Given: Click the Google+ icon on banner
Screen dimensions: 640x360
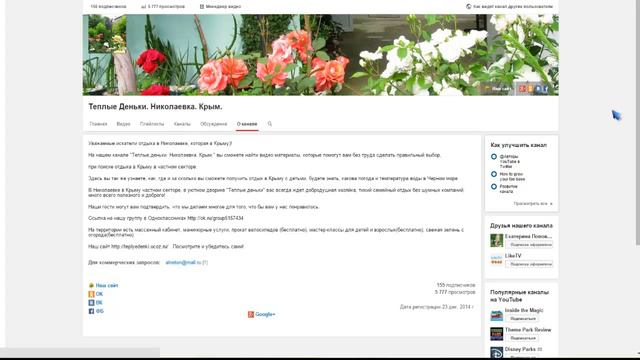Looking at the screenshot, I should (522, 89).
